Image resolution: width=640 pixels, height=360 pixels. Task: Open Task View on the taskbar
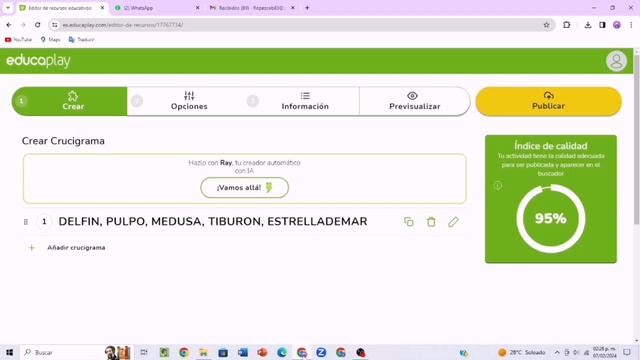[144, 352]
